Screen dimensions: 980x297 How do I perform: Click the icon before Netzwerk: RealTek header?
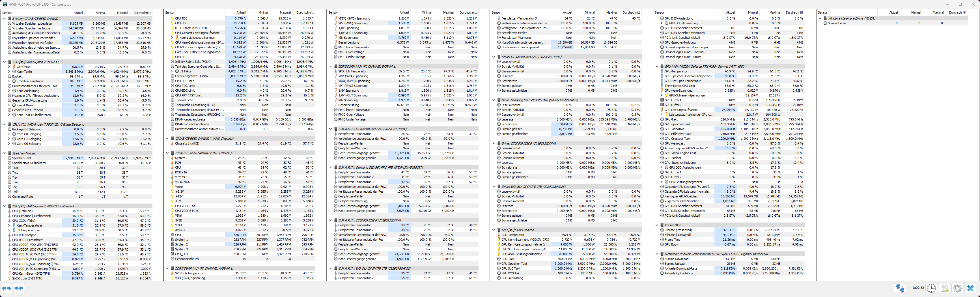[662, 254]
